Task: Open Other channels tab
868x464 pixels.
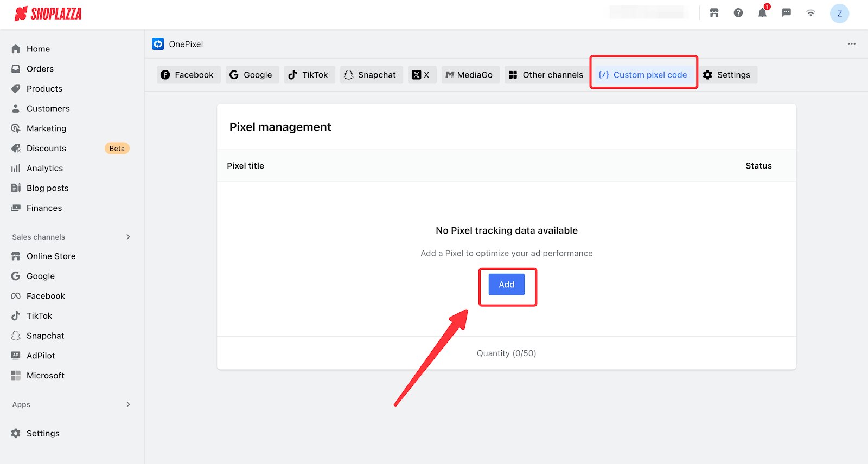Action: [546, 75]
